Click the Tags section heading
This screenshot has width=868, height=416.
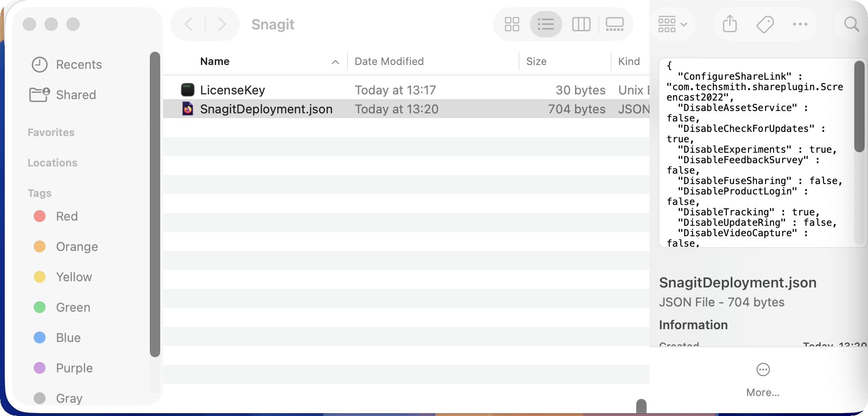click(39, 194)
